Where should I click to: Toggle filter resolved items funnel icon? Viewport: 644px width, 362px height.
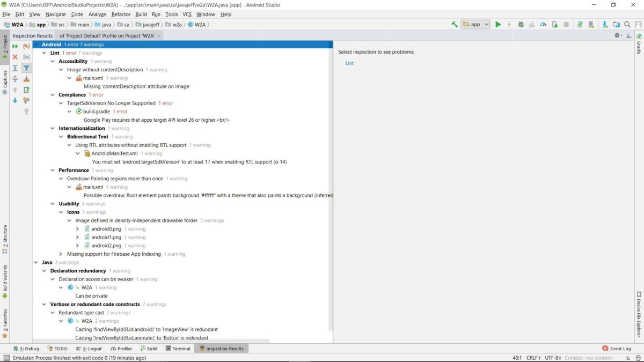tap(26, 68)
